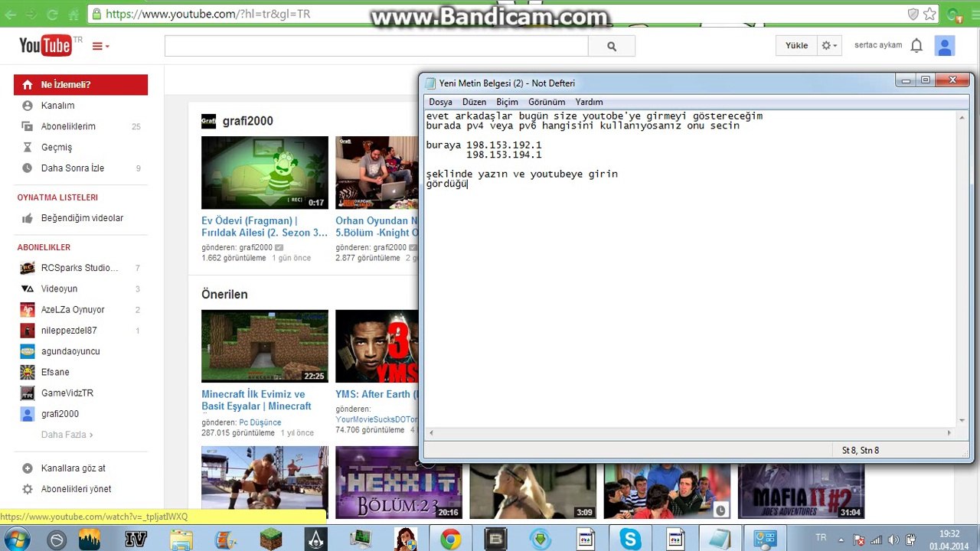Viewport: 980px width, 551px height.
Task: Click the St 8, Stn 8 status text
Action: [x=861, y=450]
